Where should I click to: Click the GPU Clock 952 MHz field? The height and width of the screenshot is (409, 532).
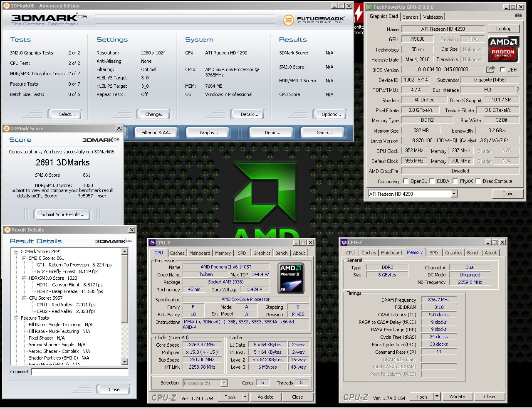click(414, 151)
